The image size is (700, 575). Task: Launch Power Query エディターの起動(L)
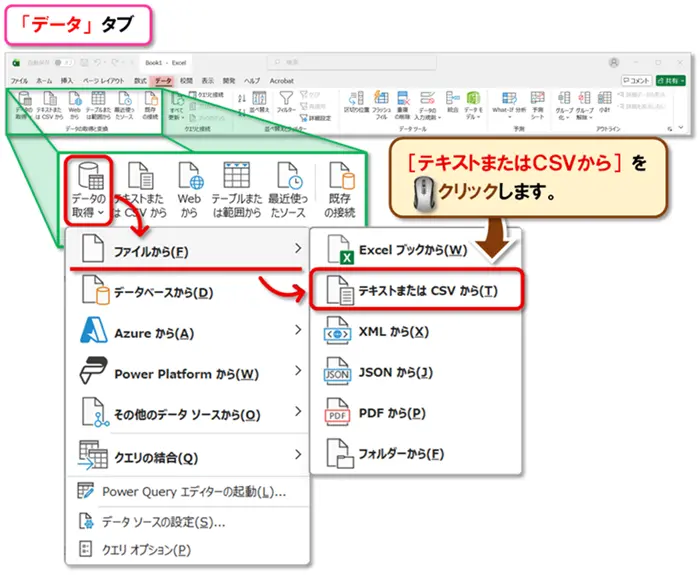click(188, 492)
